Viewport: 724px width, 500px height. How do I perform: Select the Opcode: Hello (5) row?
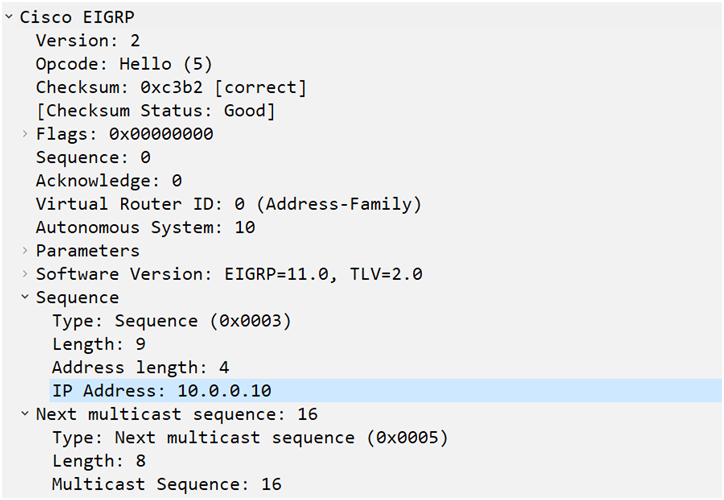(124, 64)
